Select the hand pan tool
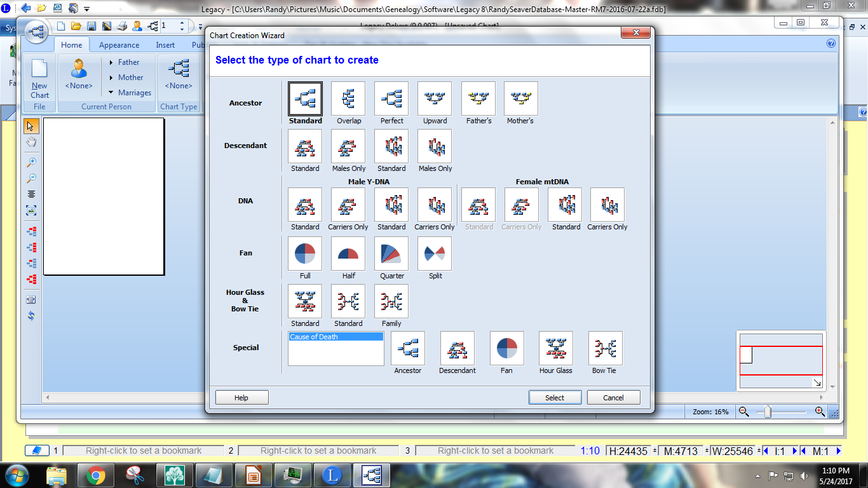868x488 pixels. 31,142
